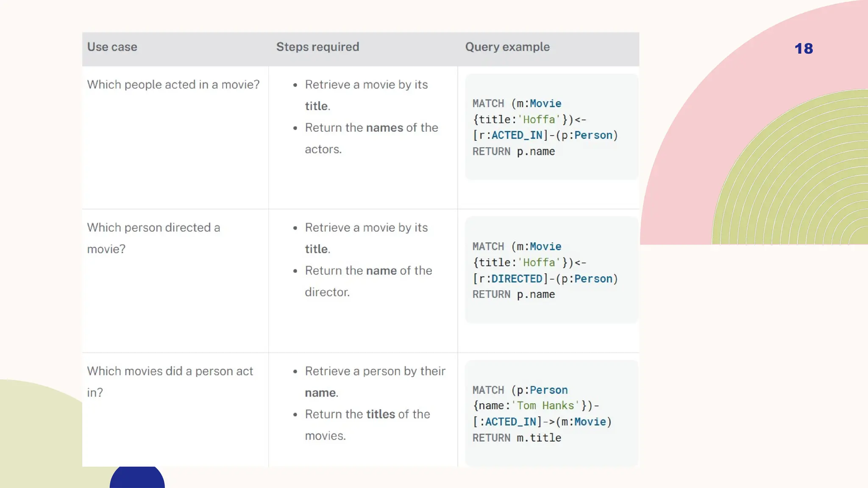This screenshot has width=868, height=488.
Task: Click the "Steps required" column header
Action: pos(317,47)
